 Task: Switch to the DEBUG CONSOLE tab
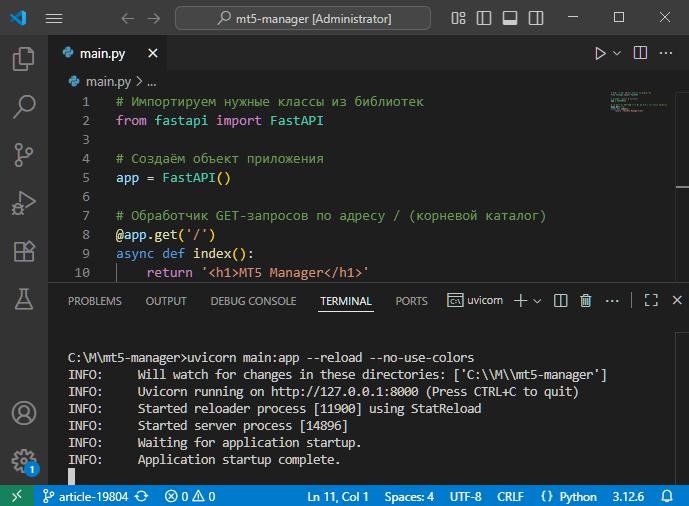pos(253,301)
